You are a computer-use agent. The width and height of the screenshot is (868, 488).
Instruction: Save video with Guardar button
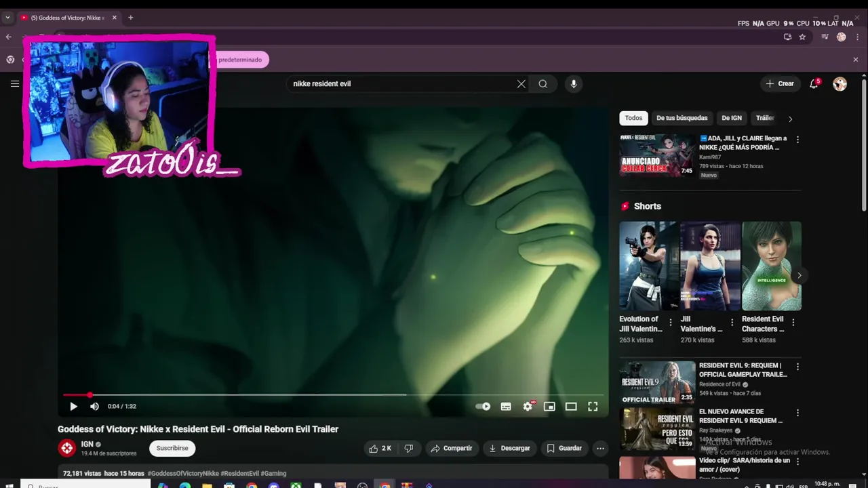pos(564,448)
